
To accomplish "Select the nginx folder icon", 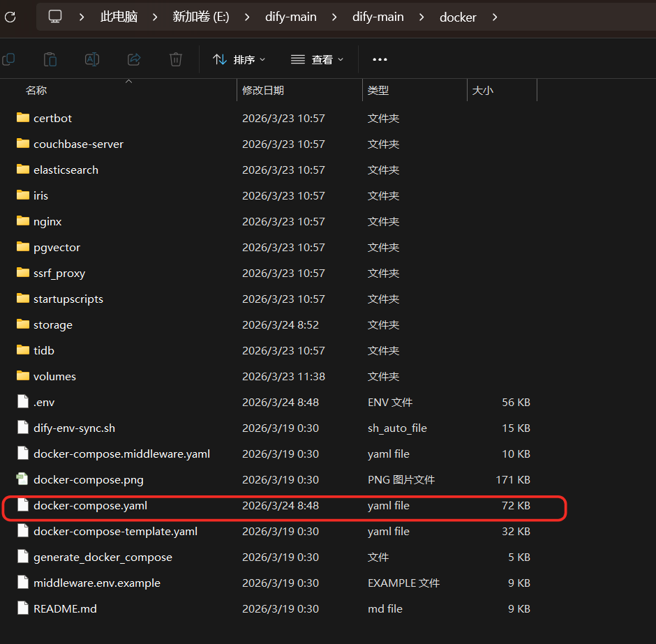I will pyautogui.click(x=23, y=220).
